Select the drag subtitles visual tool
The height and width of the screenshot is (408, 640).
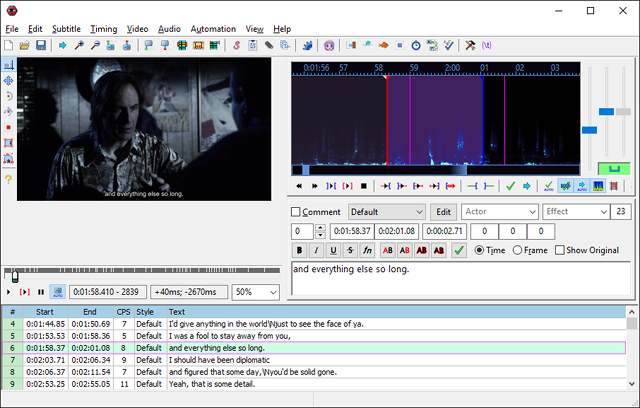pos(9,80)
